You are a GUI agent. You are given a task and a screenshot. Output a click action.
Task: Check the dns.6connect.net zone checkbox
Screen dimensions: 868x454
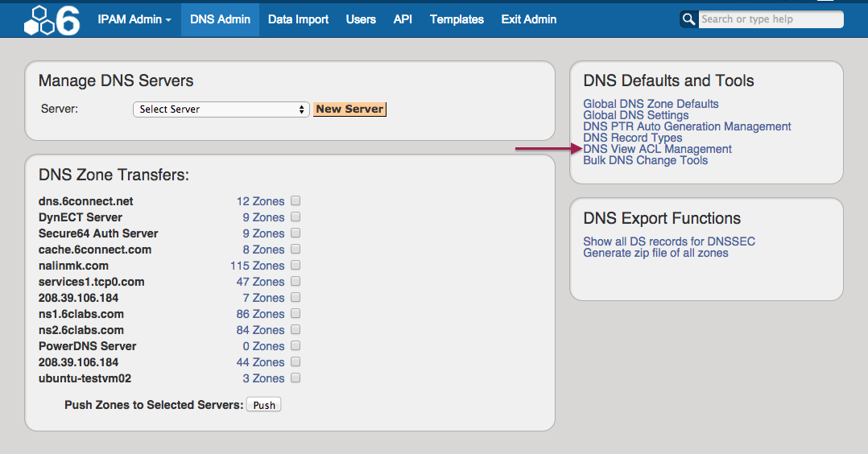coord(296,201)
